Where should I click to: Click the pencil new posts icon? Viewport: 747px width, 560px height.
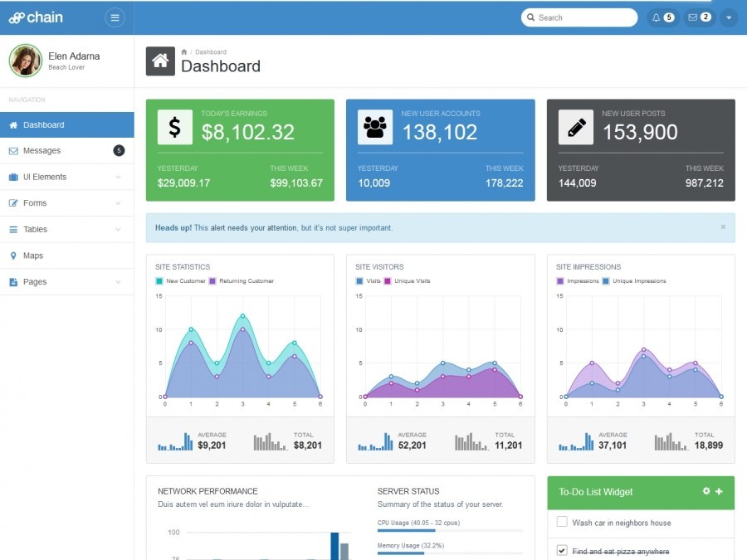click(x=576, y=127)
